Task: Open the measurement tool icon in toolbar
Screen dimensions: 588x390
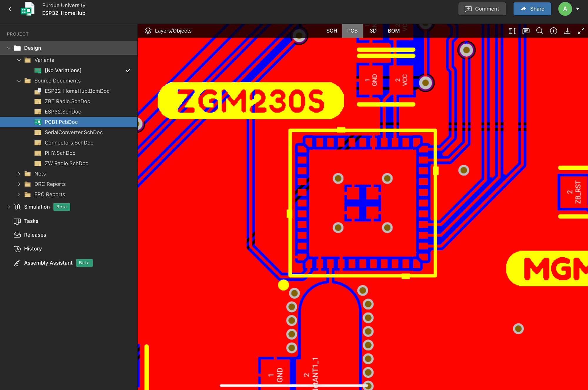Action: click(x=512, y=31)
